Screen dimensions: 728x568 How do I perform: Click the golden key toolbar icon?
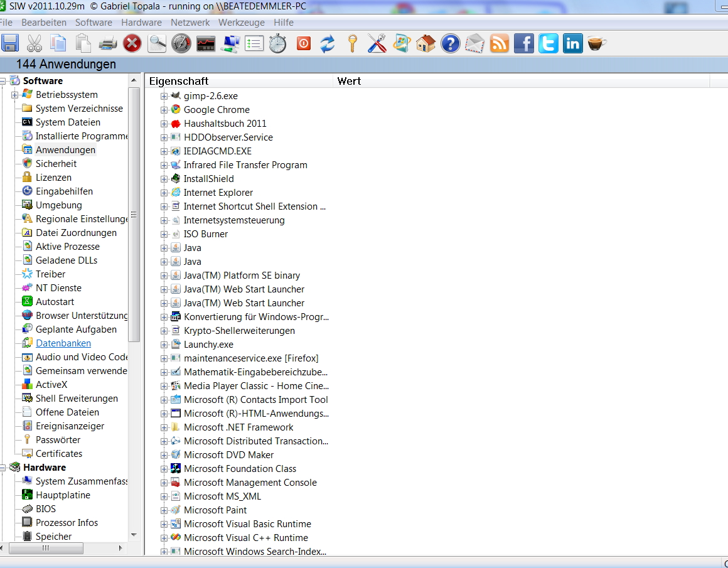(x=353, y=43)
